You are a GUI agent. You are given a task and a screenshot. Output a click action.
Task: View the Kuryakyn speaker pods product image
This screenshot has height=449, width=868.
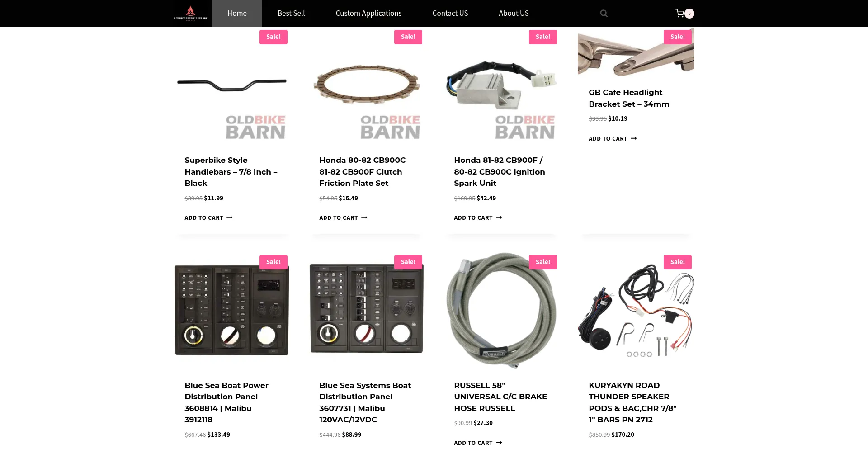(636, 310)
